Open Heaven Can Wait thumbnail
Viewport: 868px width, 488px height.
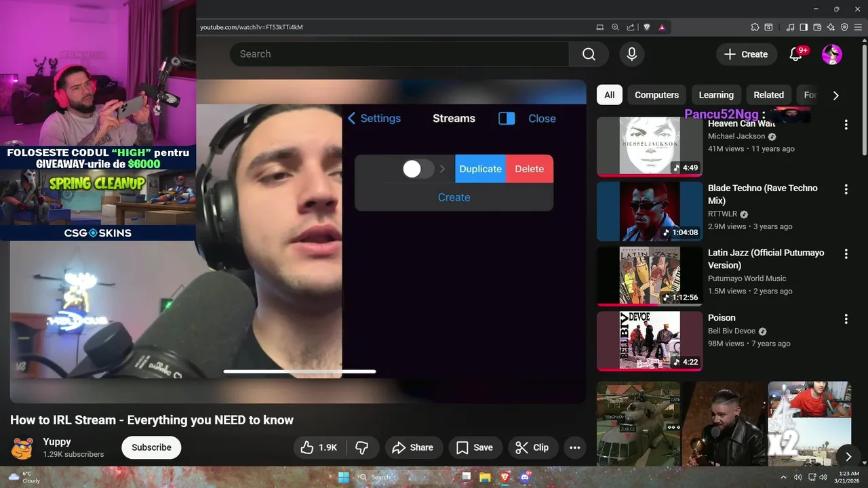pyautogui.click(x=650, y=146)
